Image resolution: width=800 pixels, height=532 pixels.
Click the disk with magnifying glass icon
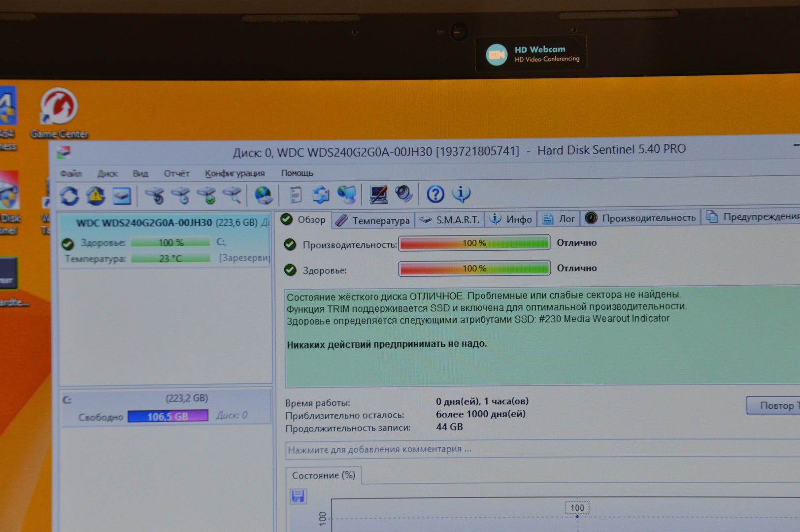[232, 195]
